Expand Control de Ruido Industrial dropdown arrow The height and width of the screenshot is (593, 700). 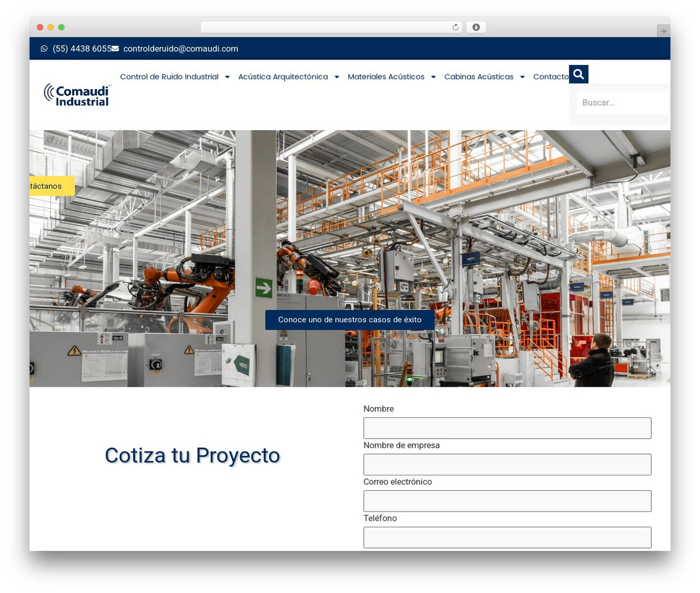pos(227,77)
